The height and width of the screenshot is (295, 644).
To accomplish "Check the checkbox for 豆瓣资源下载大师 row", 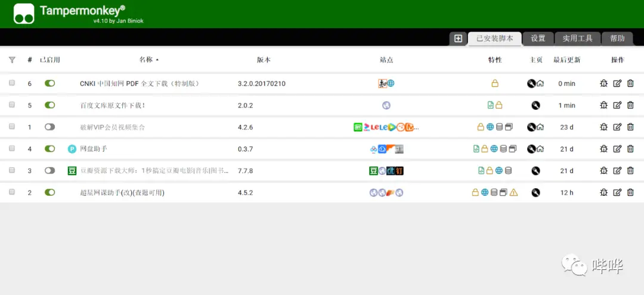I will tap(12, 170).
